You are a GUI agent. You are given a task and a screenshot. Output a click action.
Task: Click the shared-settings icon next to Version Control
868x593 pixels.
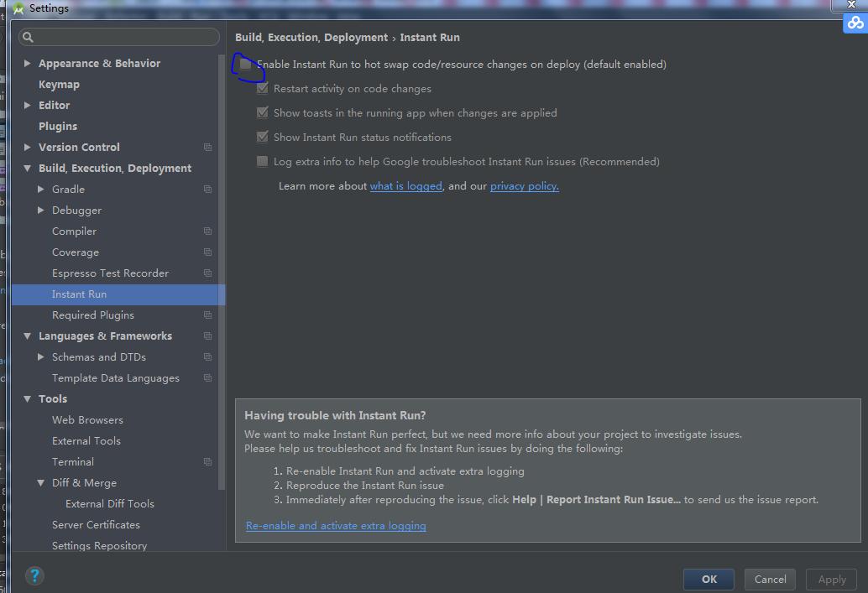207,147
